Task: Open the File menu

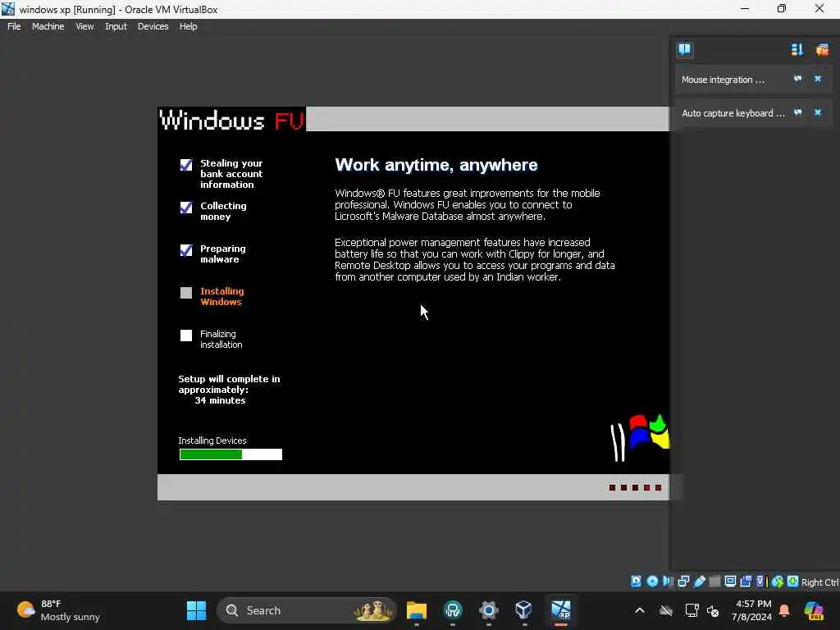Action: point(14,26)
